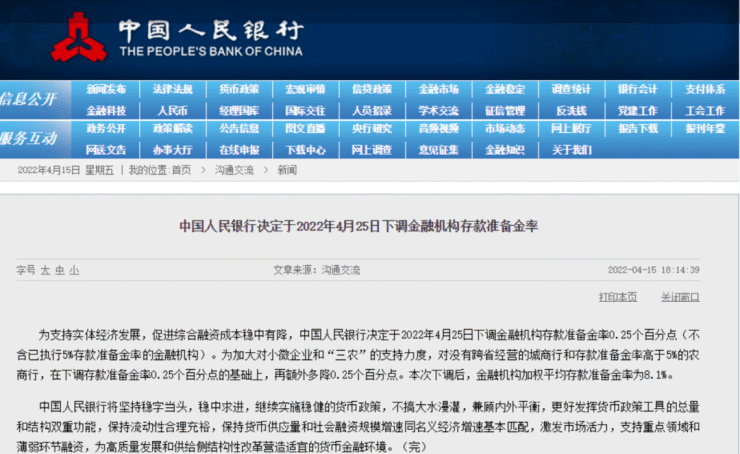Click the THE PEOPLE'S BANK OF CHINA text
The width and height of the screenshot is (740, 454).
(211, 51)
